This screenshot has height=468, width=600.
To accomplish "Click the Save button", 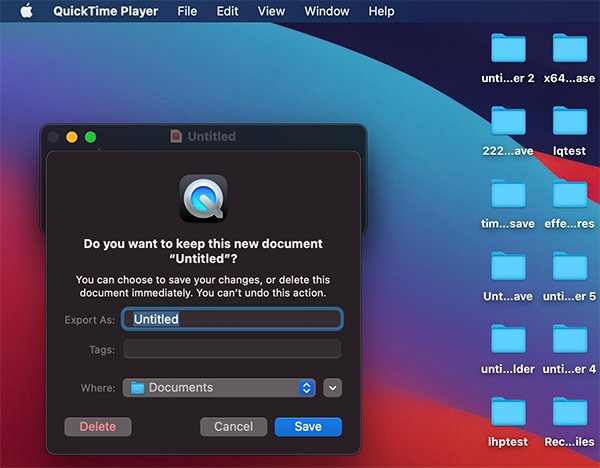I will pos(308,427).
